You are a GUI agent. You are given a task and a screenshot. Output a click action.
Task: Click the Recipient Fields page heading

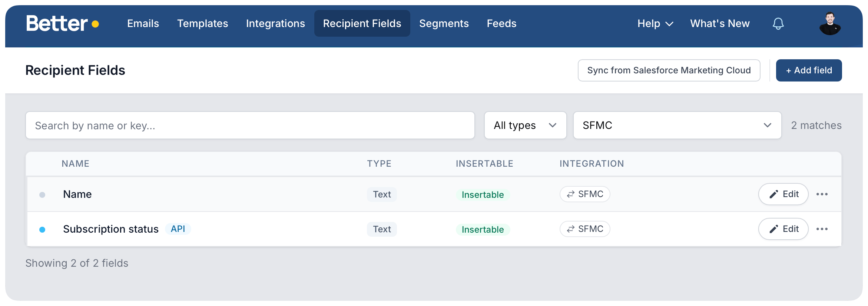click(75, 70)
